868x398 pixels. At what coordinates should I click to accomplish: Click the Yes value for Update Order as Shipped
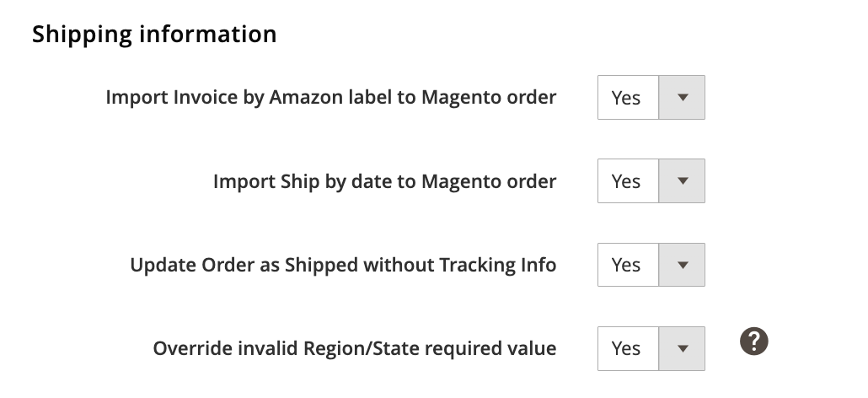coord(626,265)
